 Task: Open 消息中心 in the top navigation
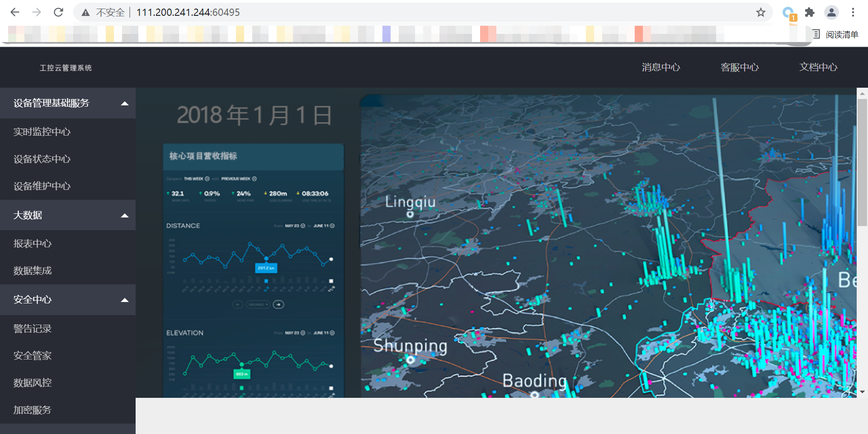coord(661,67)
